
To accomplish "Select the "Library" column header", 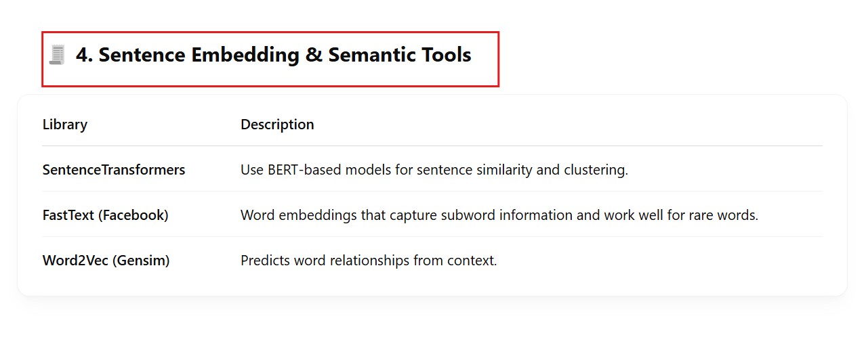I will (65, 125).
